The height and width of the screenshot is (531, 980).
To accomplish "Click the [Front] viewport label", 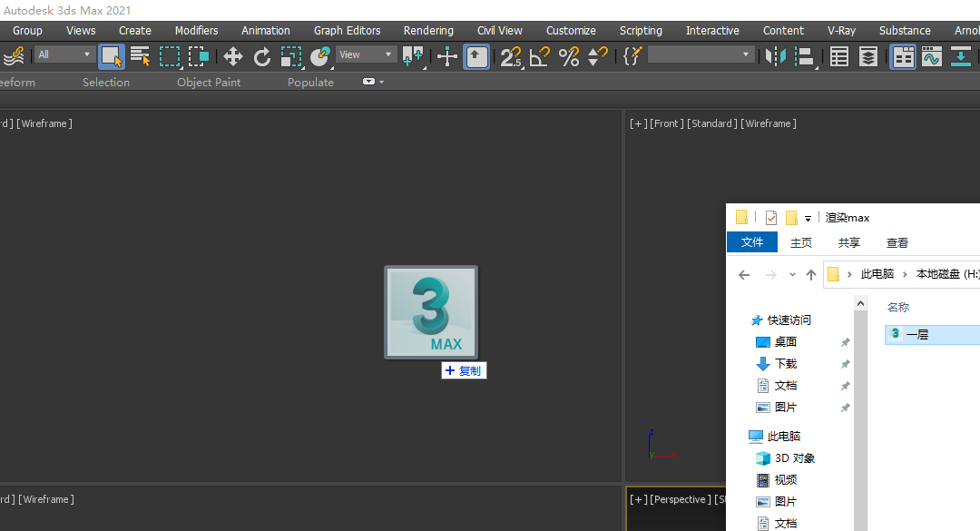I will [667, 123].
